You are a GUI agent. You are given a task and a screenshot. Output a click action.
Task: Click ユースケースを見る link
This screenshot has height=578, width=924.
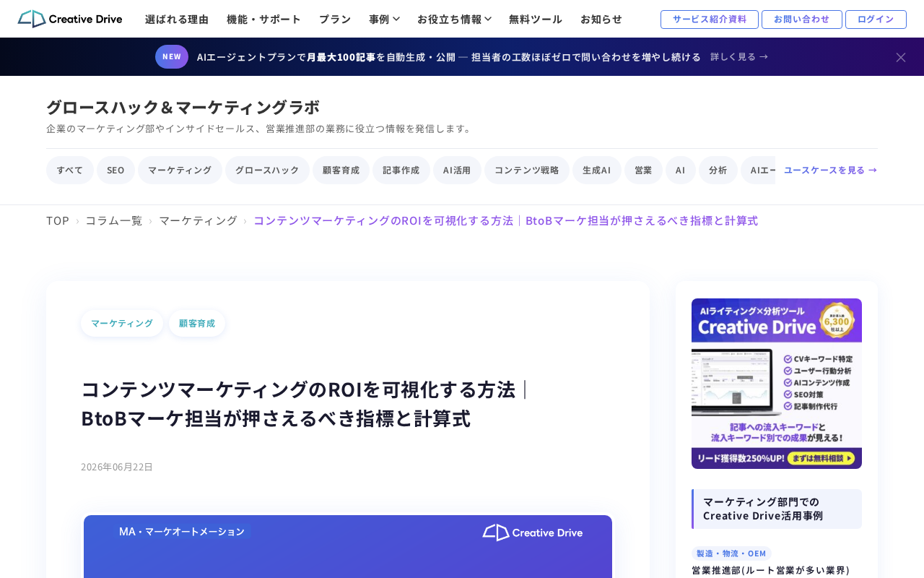pos(830,171)
